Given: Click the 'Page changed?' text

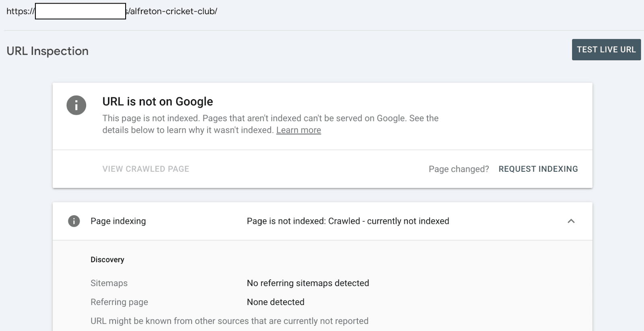Looking at the screenshot, I should tap(458, 169).
